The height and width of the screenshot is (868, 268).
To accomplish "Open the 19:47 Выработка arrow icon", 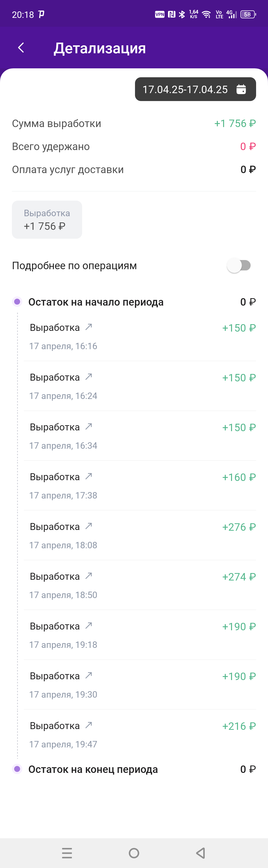I will [x=89, y=725].
